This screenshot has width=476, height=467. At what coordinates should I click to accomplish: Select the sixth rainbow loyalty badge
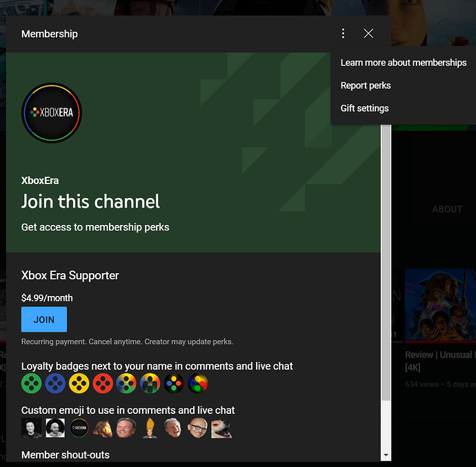coord(150,384)
